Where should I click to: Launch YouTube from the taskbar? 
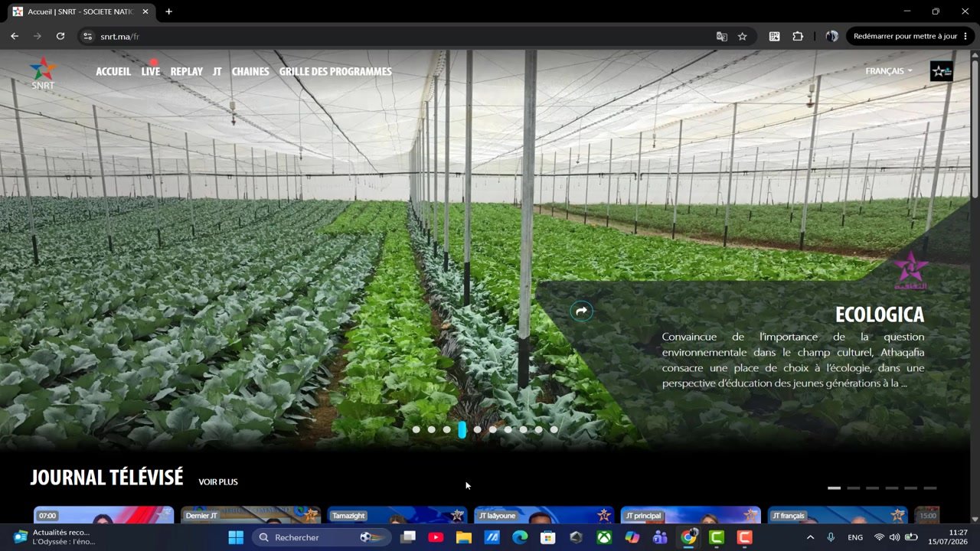[x=436, y=537]
